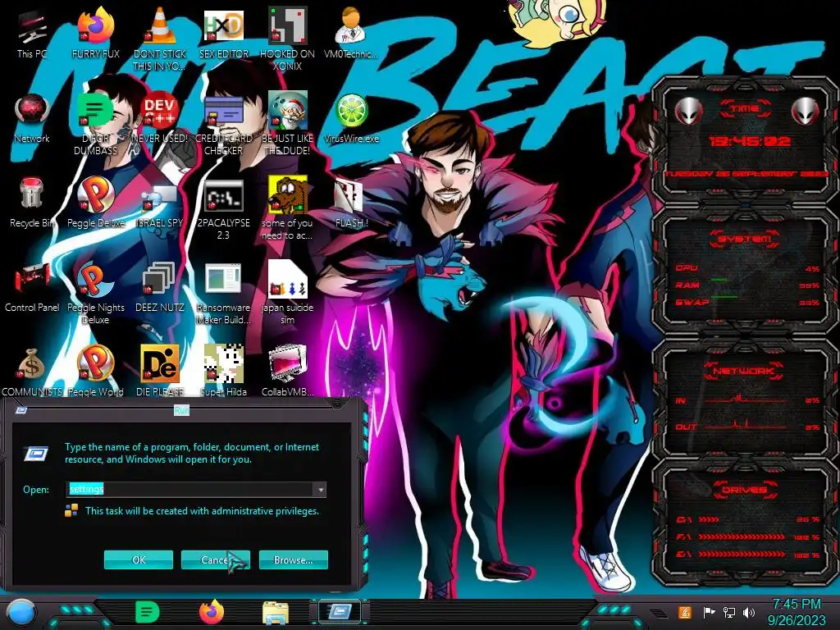Click the NETWORK widget header
Viewport: 840px width, 630px height.
745,371
